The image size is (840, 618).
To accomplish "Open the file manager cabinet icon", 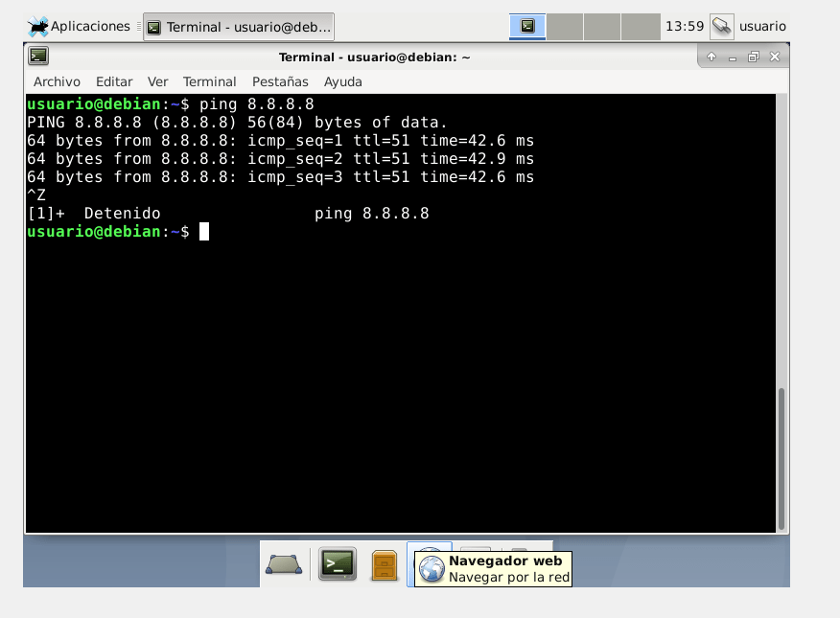I will point(385,564).
